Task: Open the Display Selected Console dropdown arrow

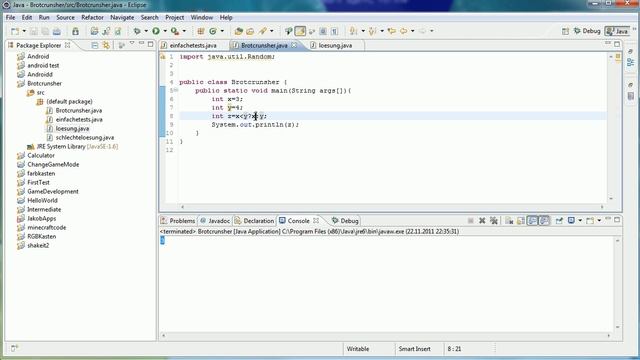Action: click(x=580, y=220)
